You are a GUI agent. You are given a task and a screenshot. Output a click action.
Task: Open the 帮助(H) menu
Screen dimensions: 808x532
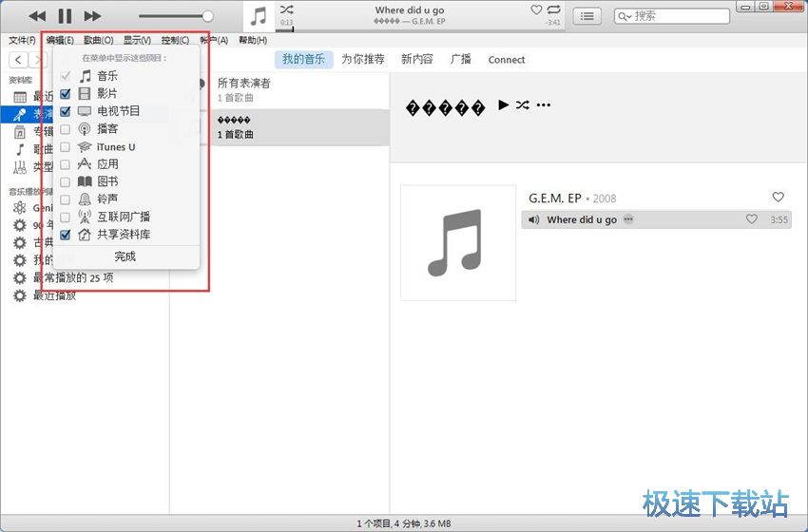(253, 40)
